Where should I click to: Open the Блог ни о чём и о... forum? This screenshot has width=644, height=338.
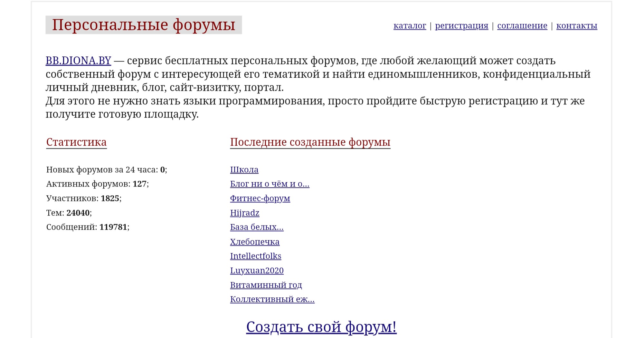270,184
